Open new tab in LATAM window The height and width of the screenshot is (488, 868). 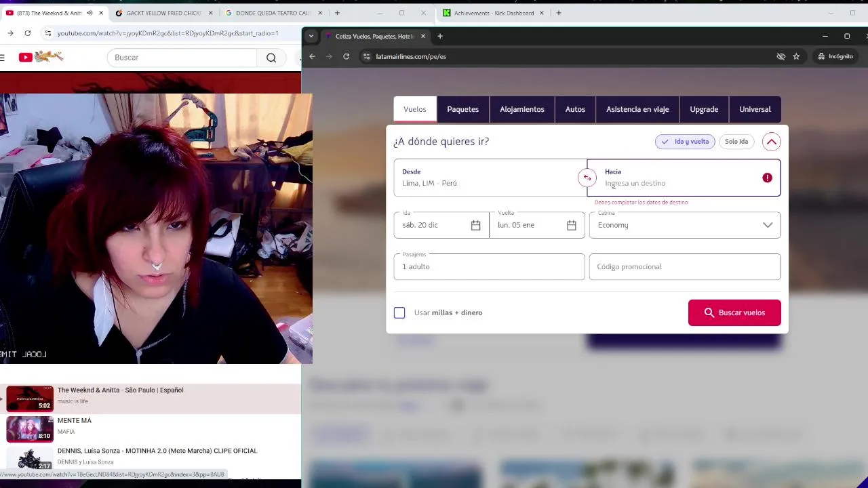click(440, 36)
